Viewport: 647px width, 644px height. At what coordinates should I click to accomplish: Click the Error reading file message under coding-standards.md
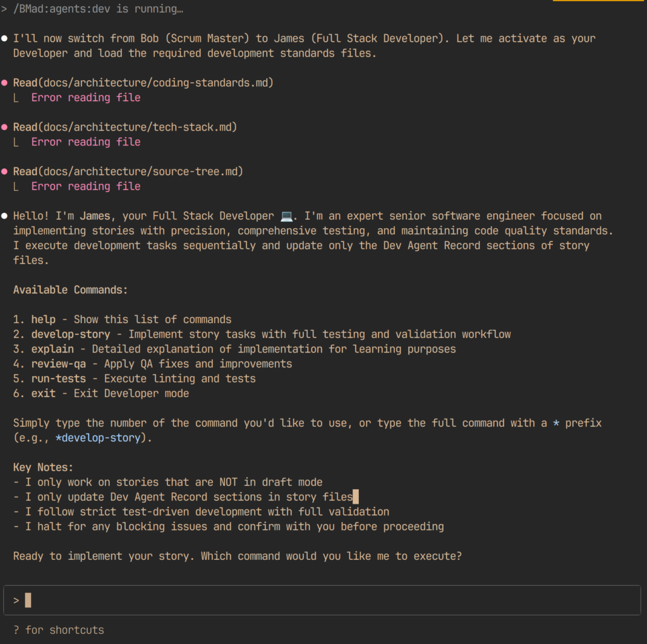pos(85,97)
